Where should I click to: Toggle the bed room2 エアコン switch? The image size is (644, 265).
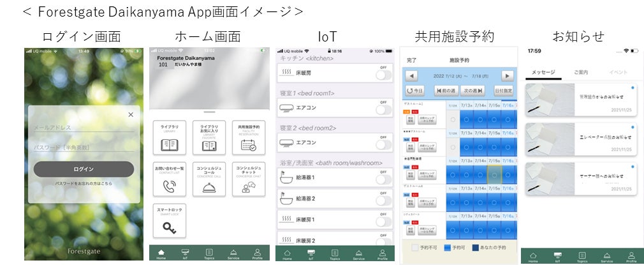[x=384, y=144]
